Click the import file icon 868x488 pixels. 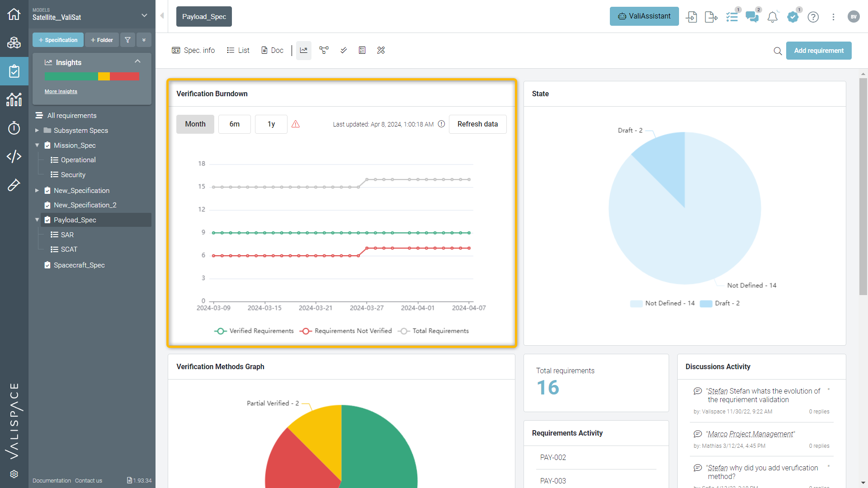point(691,17)
